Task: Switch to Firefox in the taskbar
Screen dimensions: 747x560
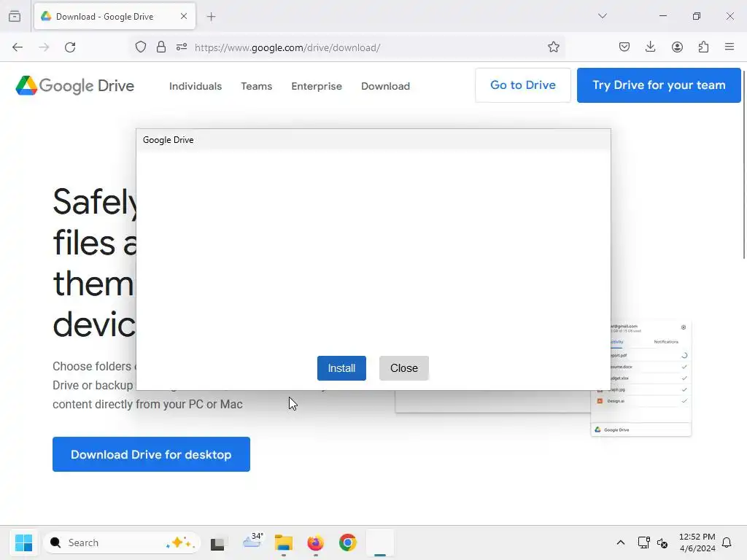Action: [315, 542]
